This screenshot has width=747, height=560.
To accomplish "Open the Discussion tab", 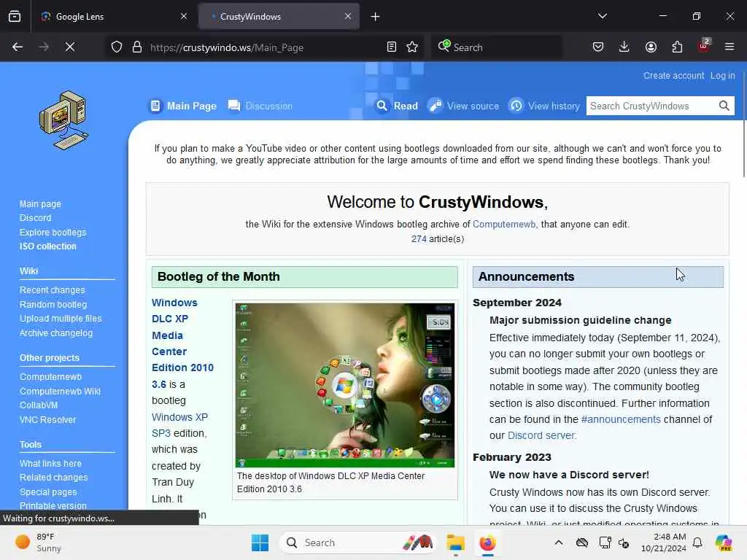I will coord(260,106).
